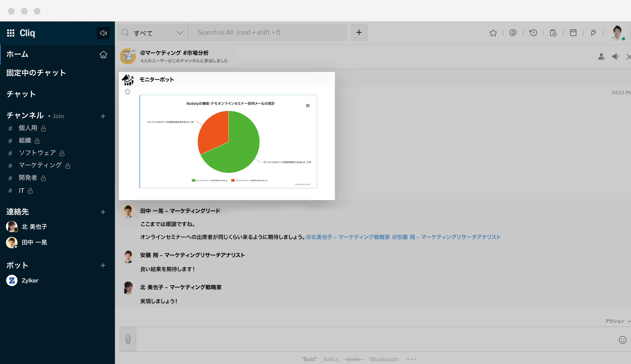Star the モニターボット message
This screenshot has width=631, height=364.
coord(128,92)
